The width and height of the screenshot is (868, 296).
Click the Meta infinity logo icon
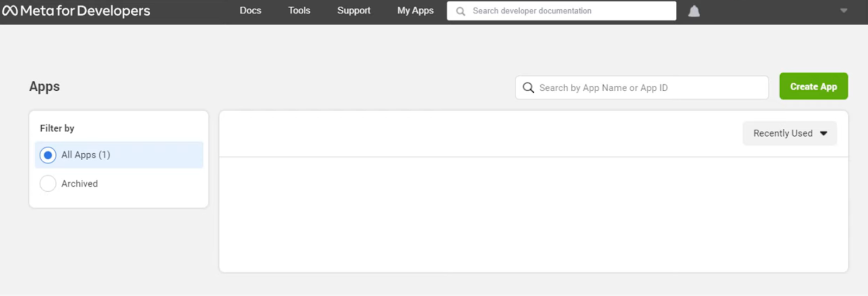coord(10,11)
